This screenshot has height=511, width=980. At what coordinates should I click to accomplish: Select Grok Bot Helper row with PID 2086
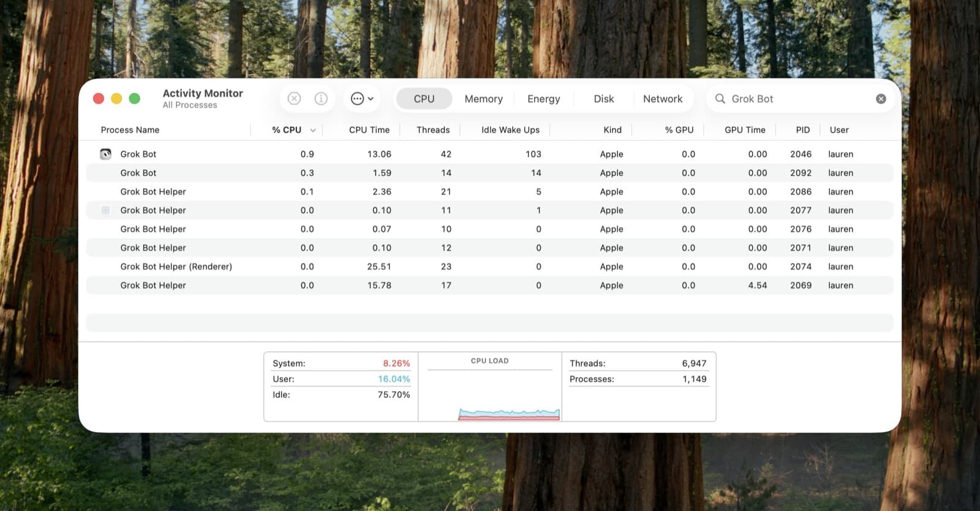point(489,192)
